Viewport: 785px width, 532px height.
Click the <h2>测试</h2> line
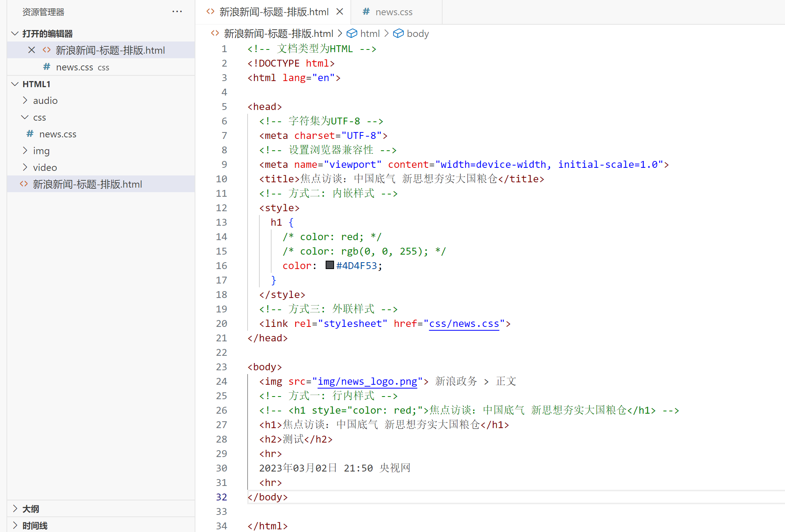click(296, 439)
